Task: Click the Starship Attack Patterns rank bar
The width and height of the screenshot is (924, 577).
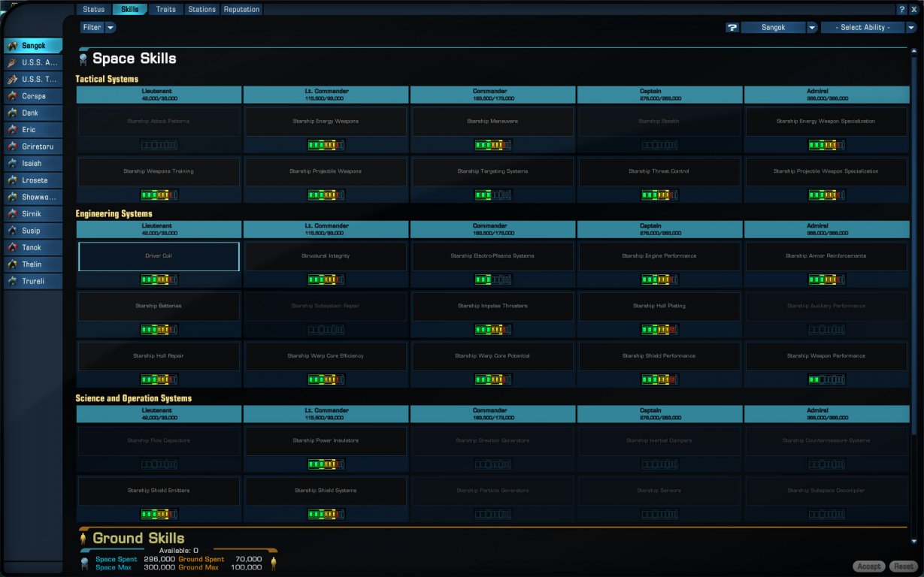Action: click(159, 145)
